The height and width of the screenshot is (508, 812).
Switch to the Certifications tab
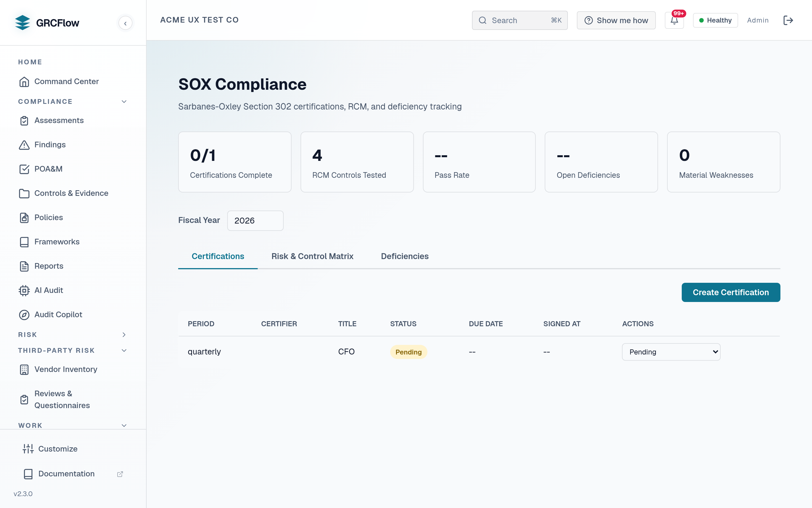coord(218,256)
